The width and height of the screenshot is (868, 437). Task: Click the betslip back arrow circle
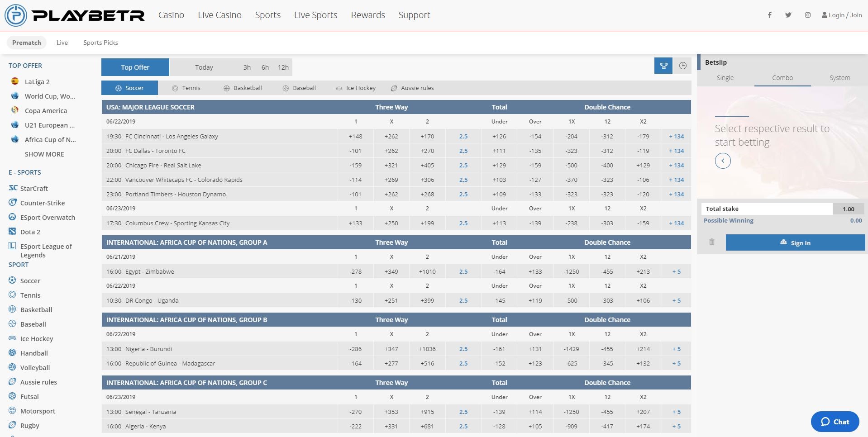pos(723,161)
